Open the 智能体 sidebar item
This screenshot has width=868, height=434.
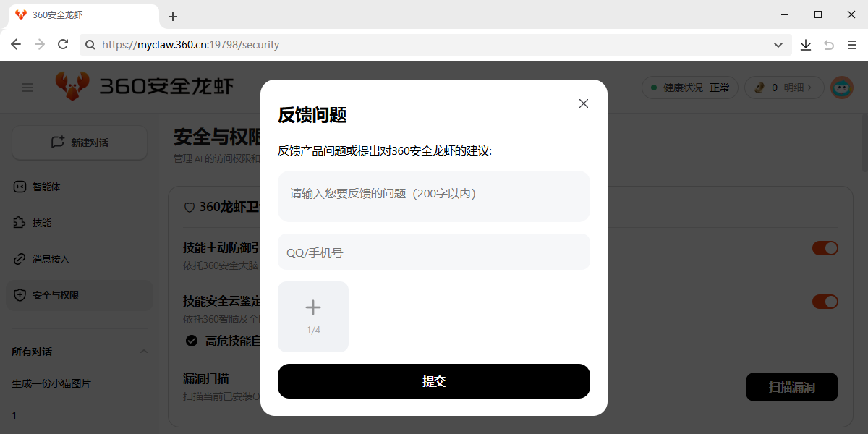point(46,187)
